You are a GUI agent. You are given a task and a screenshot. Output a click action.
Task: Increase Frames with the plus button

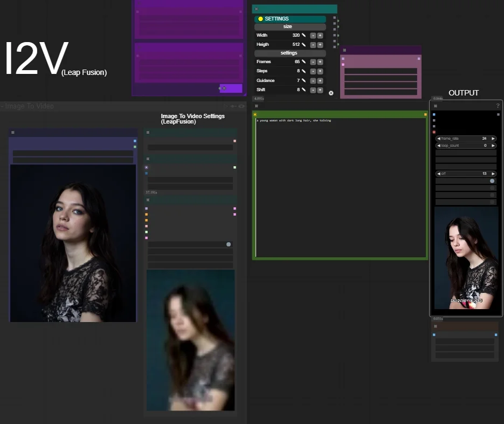tap(320, 62)
